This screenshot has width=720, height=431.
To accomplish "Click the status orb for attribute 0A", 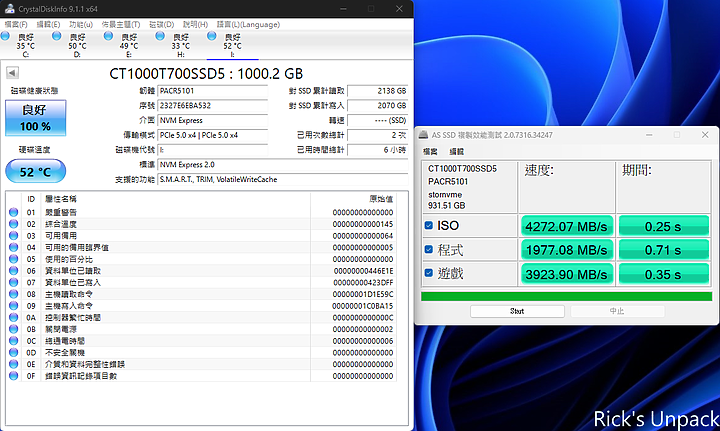I will coord(13,317).
